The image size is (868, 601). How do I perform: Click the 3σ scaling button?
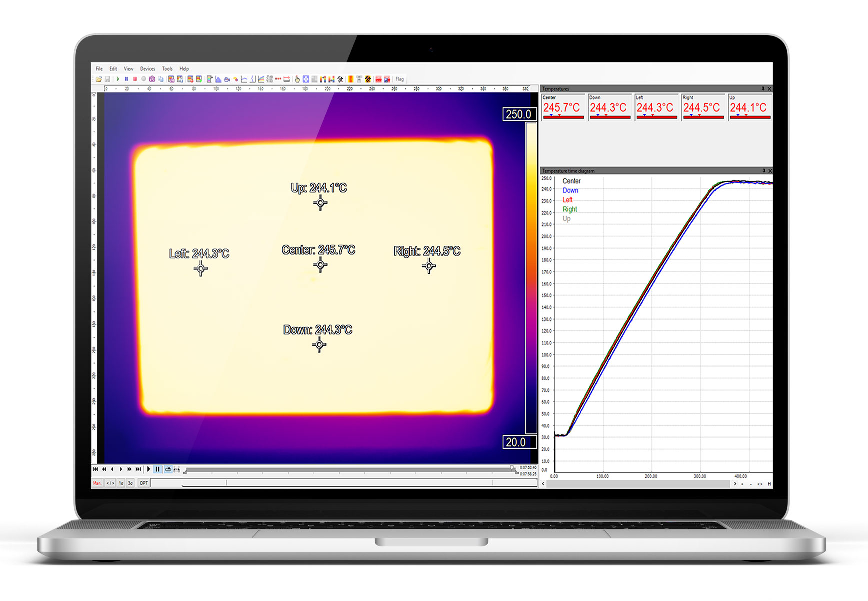pyautogui.click(x=130, y=483)
